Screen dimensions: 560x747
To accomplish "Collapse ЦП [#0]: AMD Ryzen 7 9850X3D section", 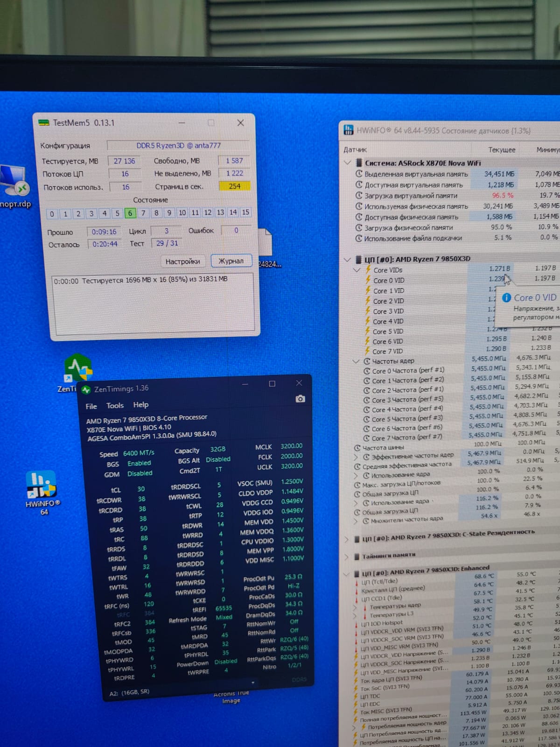I will [x=347, y=260].
